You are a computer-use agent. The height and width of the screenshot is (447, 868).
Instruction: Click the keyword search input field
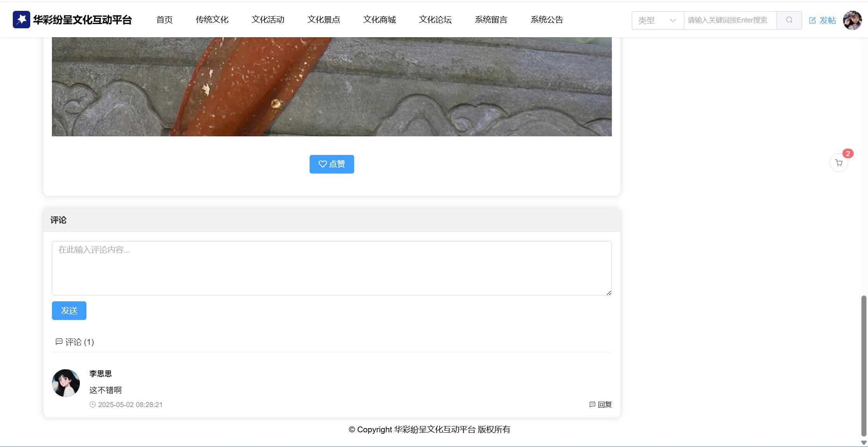pyautogui.click(x=730, y=20)
